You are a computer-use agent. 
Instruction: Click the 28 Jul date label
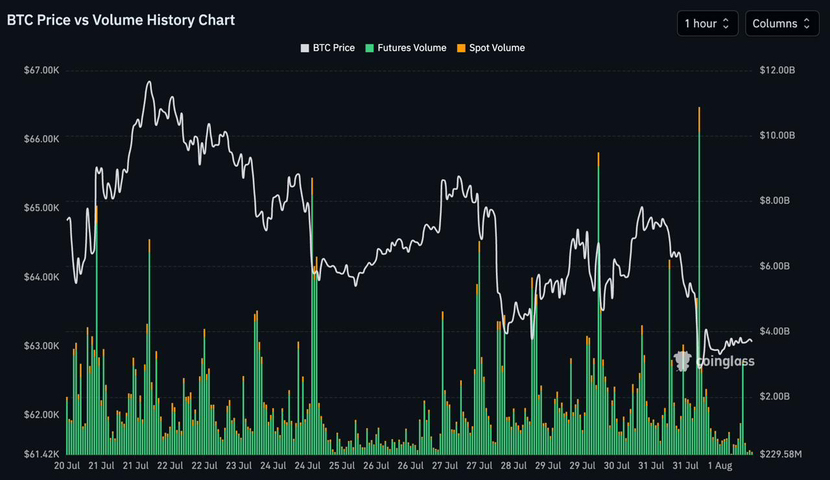(513, 466)
